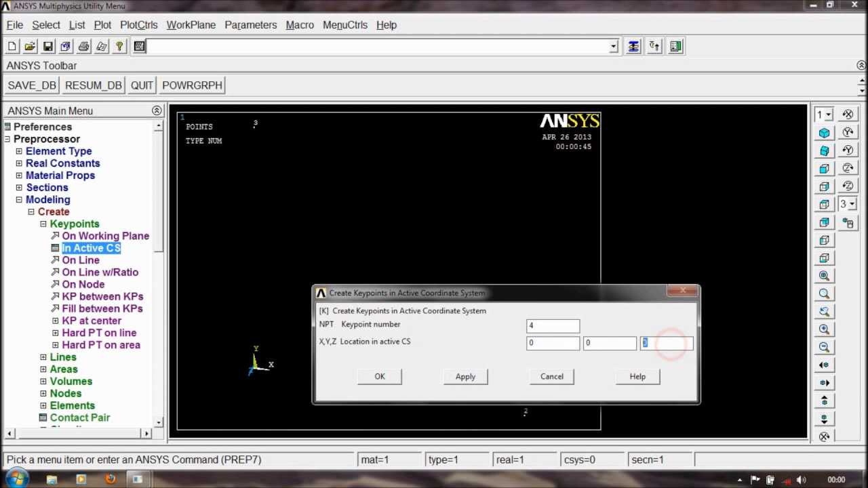Click Cancel in Create Keypoints dialog
The width and height of the screenshot is (868, 488).
[552, 377]
